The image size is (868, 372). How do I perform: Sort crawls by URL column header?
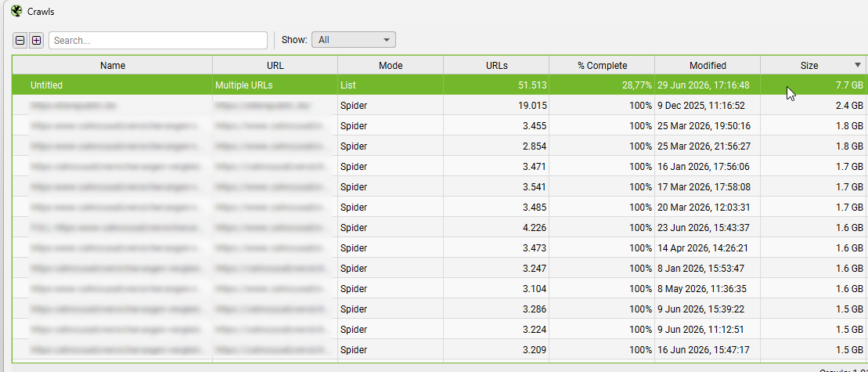[276, 65]
